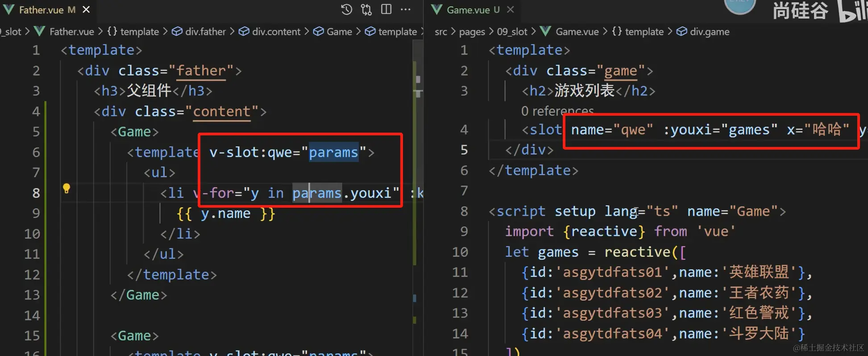Select the div.father breadcrumb

(199, 32)
